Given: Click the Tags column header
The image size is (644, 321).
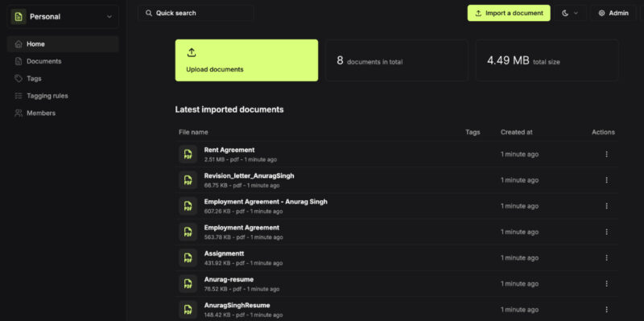Looking at the screenshot, I should pyautogui.click(x=473, y=132).
